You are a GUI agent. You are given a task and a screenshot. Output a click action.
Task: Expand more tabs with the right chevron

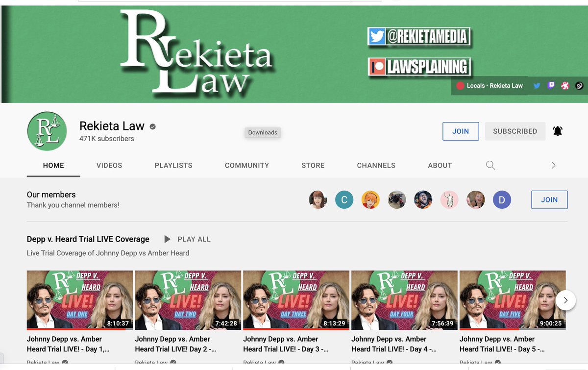(553, 166)
